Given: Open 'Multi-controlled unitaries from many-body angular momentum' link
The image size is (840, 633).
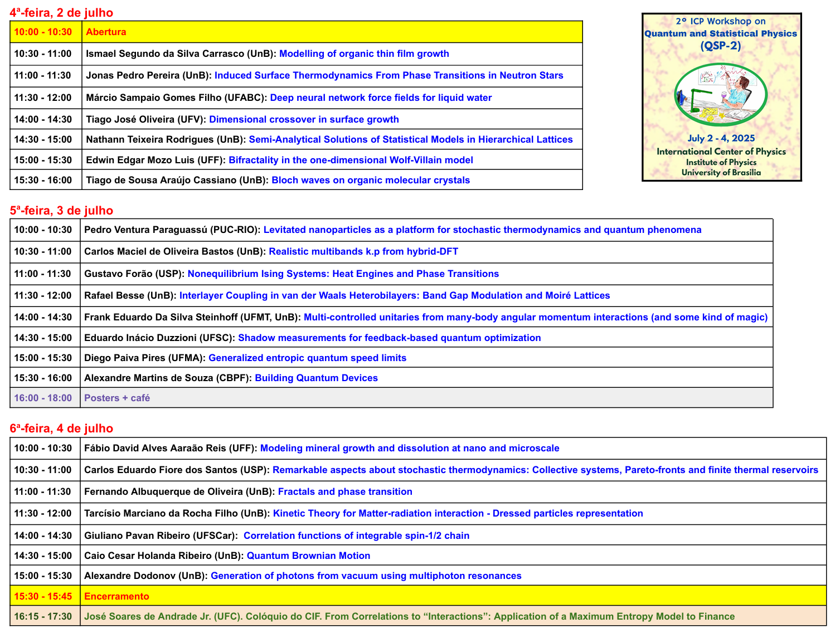Looking at the screenshot, I should click(536, 317).
